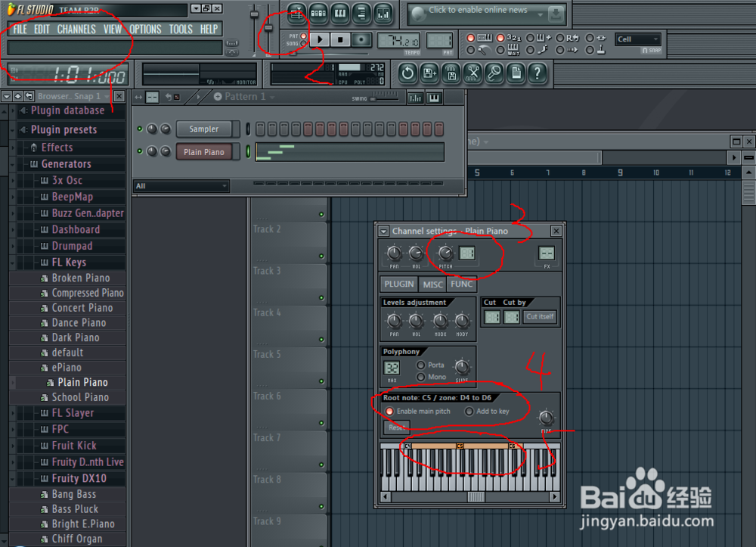Open the EDIT menu
This screenshot has height=547, width=756.
click(42, 30)
